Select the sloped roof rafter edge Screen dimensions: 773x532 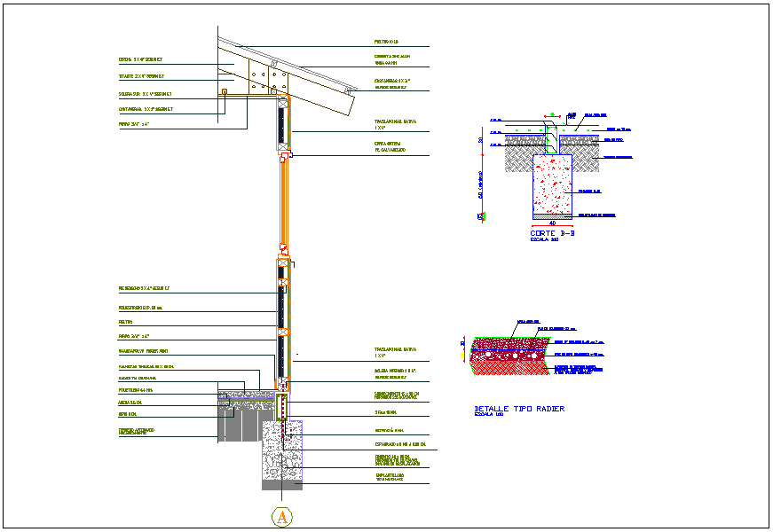tap(311, 93)
